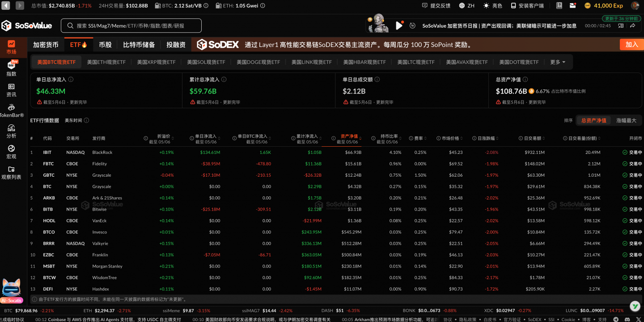The width and height of the screenshot is (644, 322).
Task: Select the 美国DOGE现货ETF tab
Action: pos(258,62)
